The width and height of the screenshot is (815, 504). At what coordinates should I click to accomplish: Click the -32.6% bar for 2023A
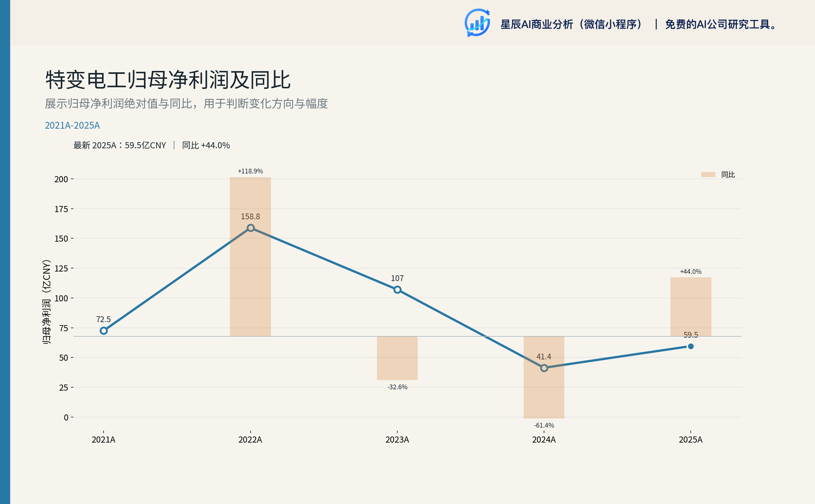(x=397, y=358)
